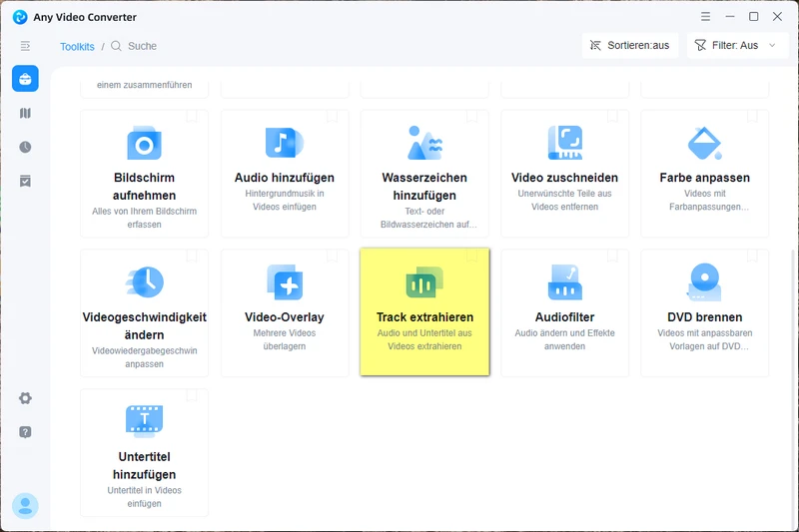Click the search magnifier icon

click(116, 46)
